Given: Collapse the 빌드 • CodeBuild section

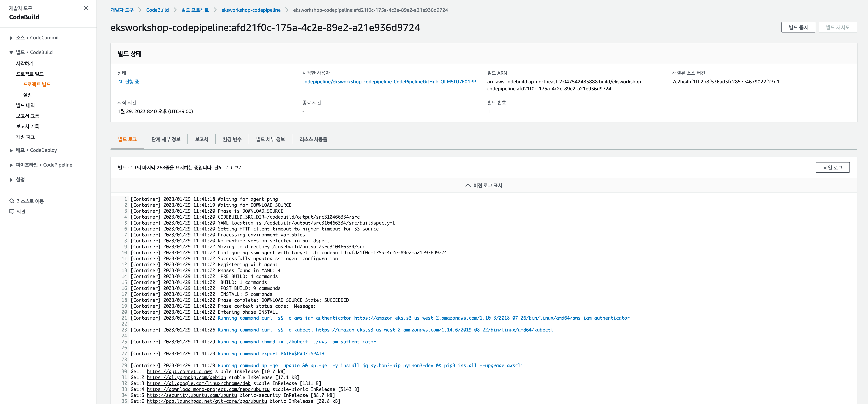Looking at the screenshot, I should (11, 53).
